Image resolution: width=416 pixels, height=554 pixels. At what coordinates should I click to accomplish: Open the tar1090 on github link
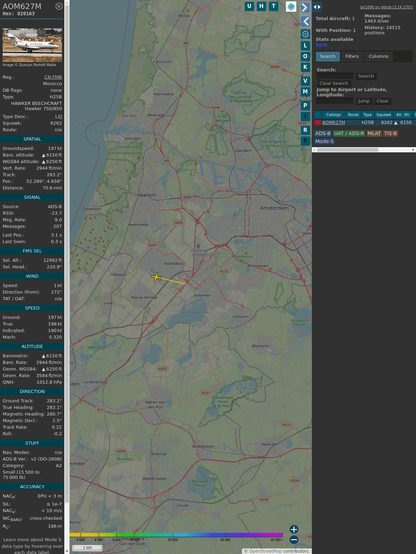[x=386, y=7]
